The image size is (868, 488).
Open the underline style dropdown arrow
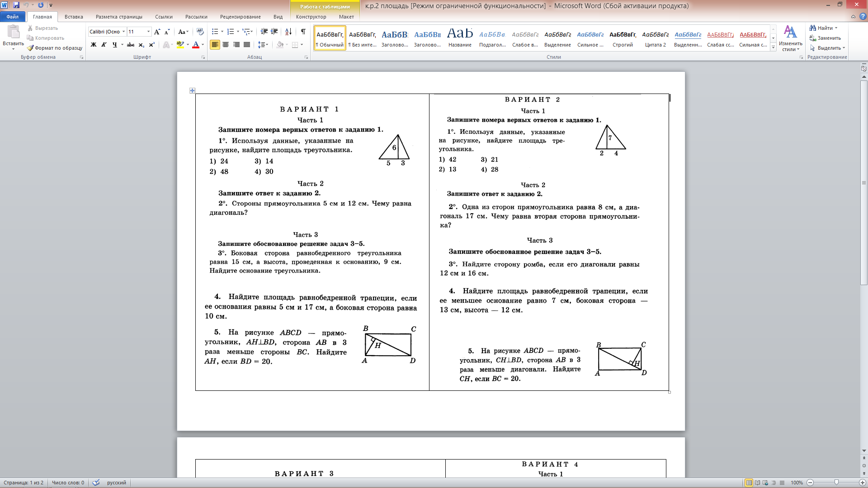122,45
